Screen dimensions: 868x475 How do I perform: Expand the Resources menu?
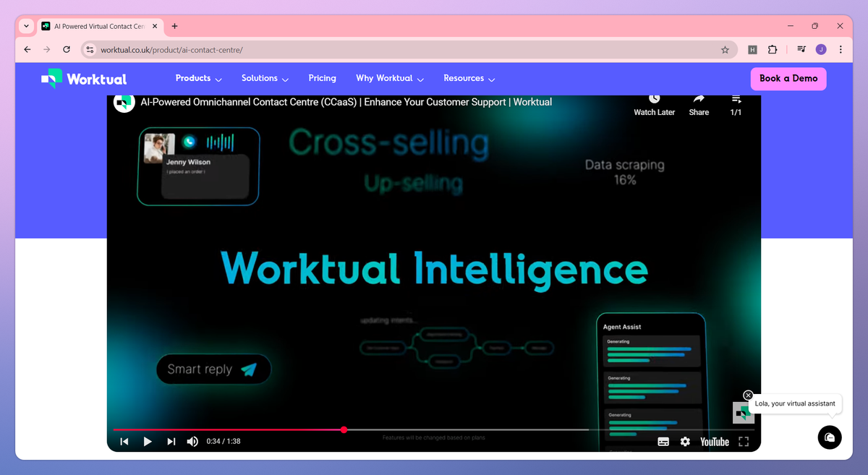click(469, 78)
